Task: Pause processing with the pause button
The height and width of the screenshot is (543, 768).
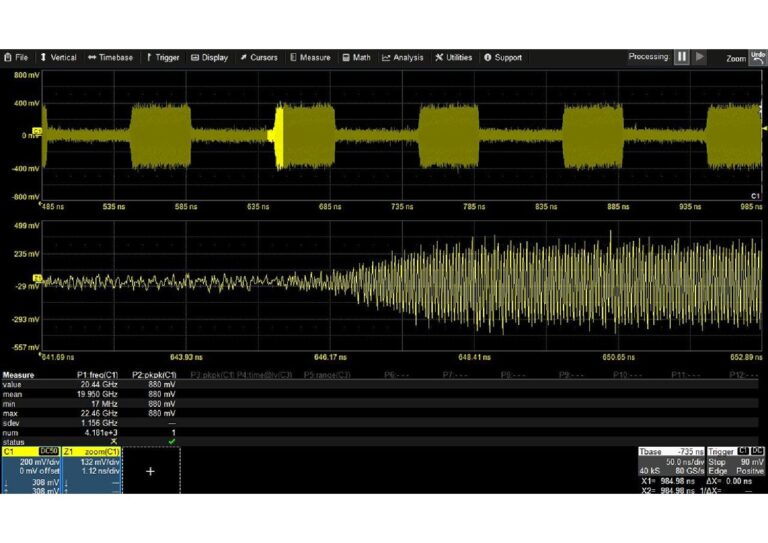Action: (682, 57)
